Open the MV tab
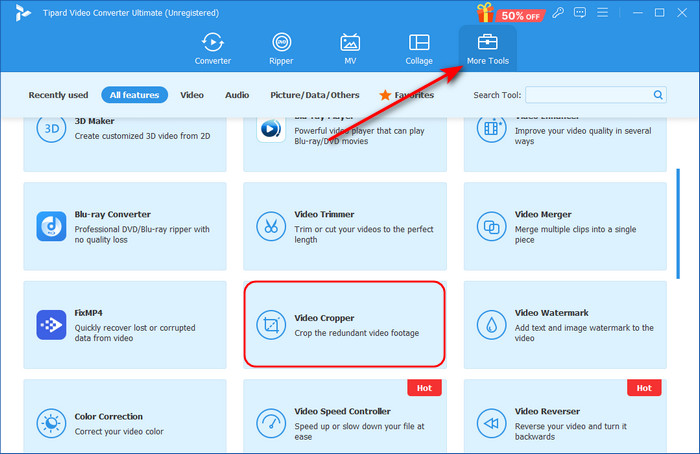Viewport: 700px width, 454px height. (x=350, y=49)
